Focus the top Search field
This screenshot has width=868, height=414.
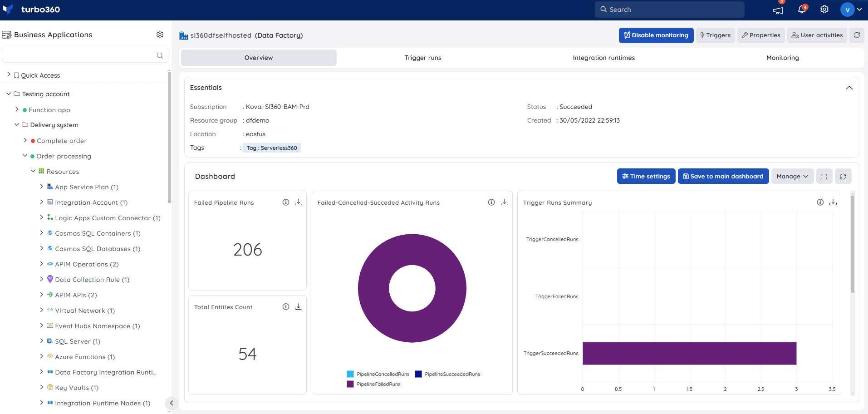(x=670, y=10)
